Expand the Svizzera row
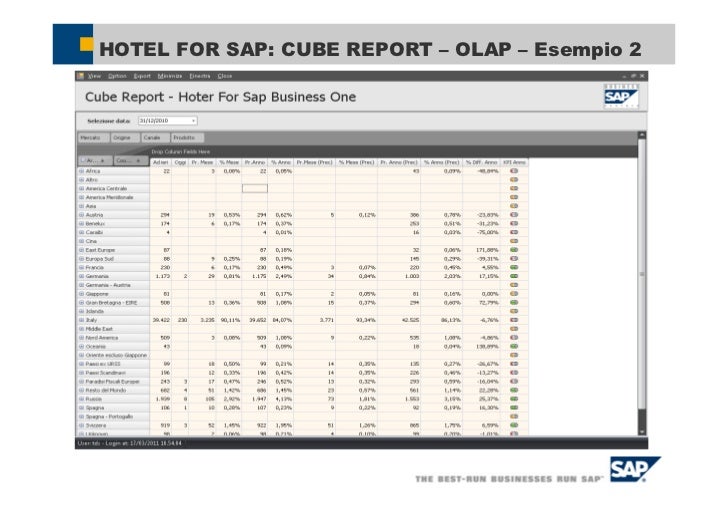This screenshot has width=728, height=515. [81, 425]
